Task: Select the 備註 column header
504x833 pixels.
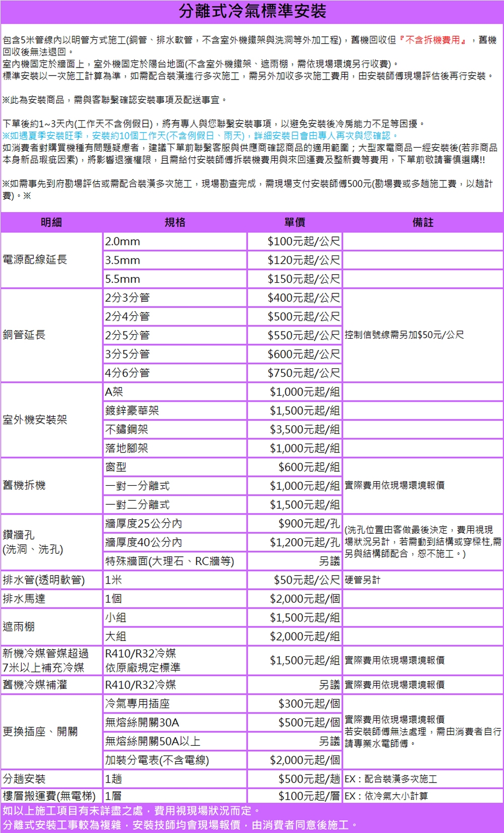Action: point(422,222)
